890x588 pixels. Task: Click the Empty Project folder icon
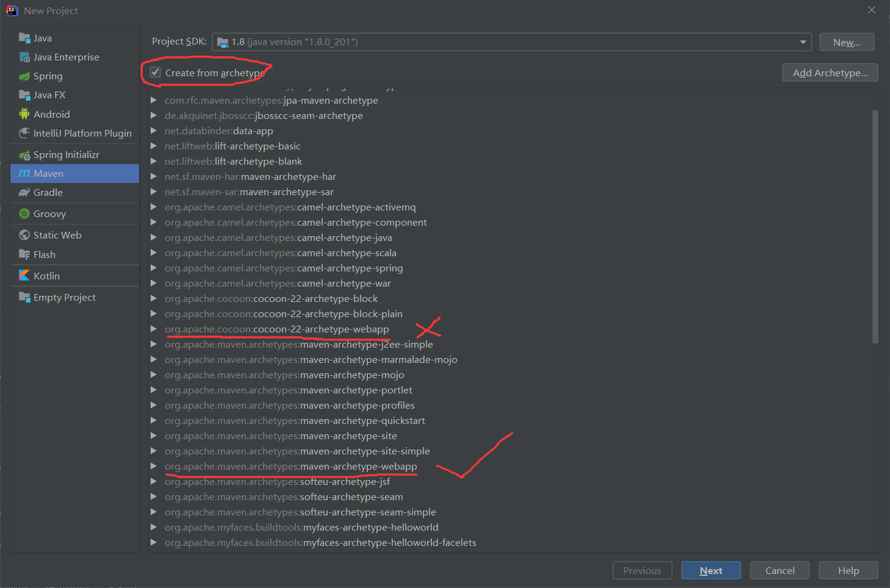24,297
